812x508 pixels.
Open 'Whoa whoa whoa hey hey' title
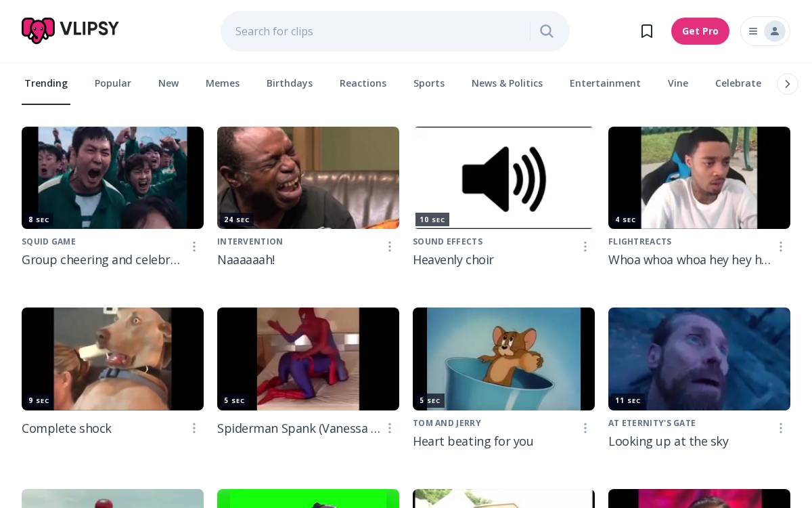pyautogui.click(x=689, y=260)
